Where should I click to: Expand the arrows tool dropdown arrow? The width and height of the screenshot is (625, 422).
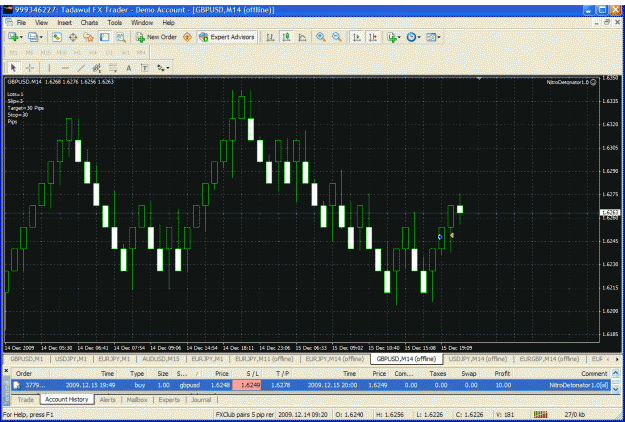pyautogui.click(x=168, y=69)
